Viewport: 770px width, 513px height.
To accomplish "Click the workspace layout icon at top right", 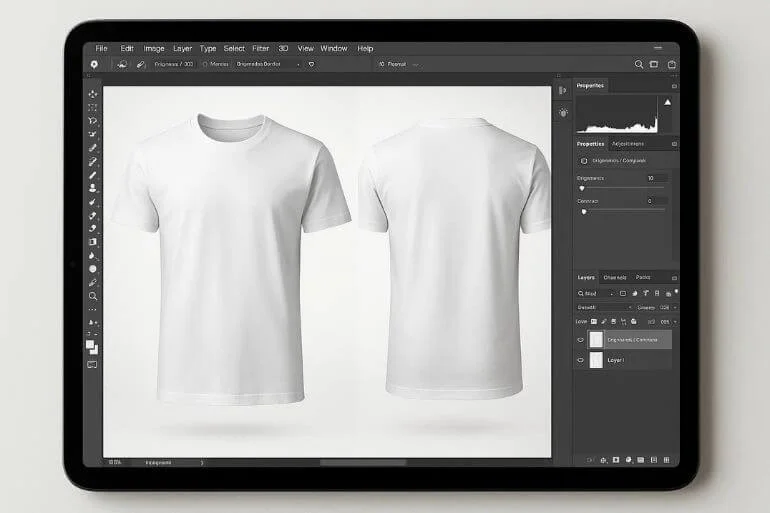I will [654, 64].
